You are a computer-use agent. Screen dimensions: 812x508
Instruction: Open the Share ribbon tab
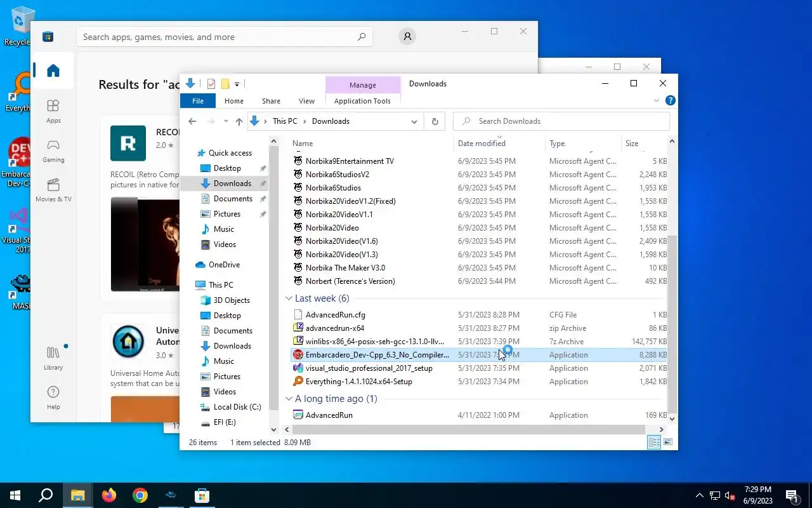pos(271,101)
